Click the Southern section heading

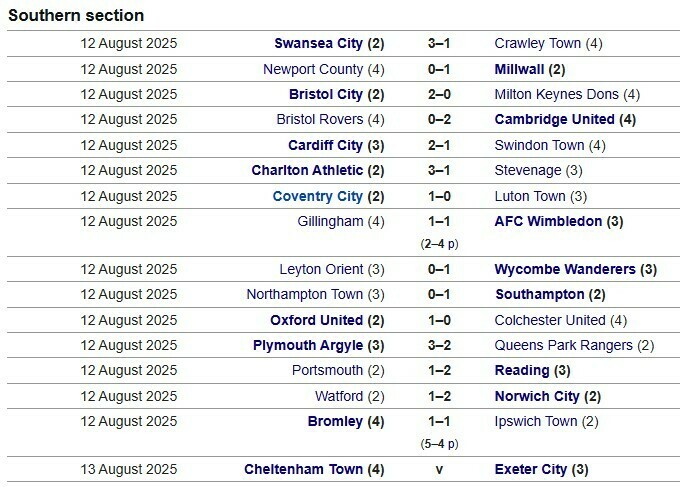(x=77, y=15)
